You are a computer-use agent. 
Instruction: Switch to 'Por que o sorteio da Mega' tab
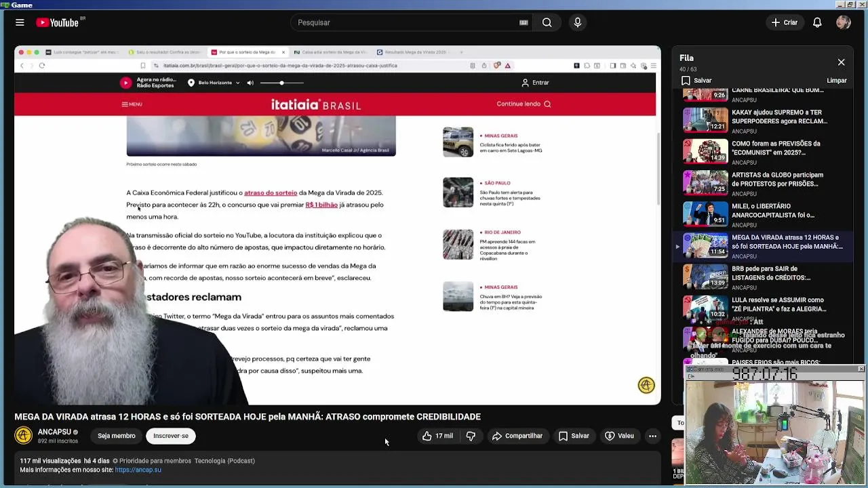(248, 52)
